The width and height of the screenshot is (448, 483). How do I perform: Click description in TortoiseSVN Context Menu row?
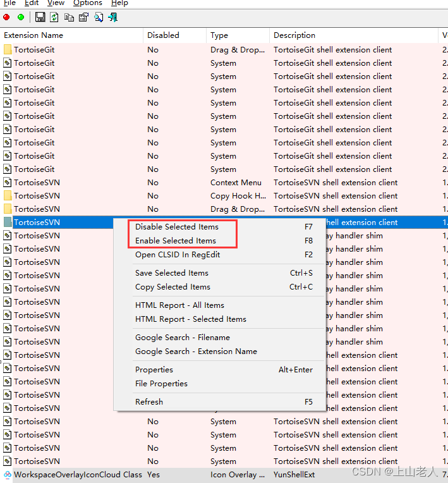click(336, 182)
